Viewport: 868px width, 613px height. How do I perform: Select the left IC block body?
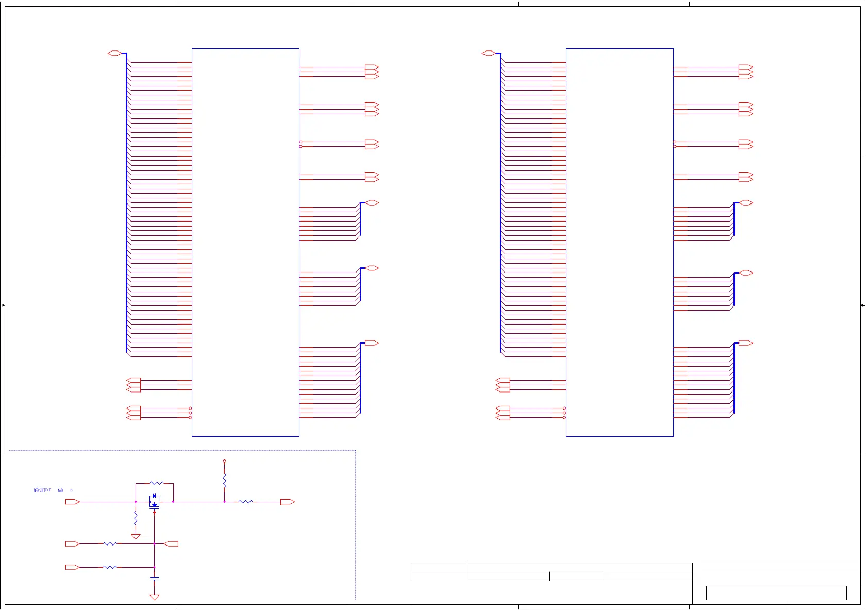click(x=245, y=243)
